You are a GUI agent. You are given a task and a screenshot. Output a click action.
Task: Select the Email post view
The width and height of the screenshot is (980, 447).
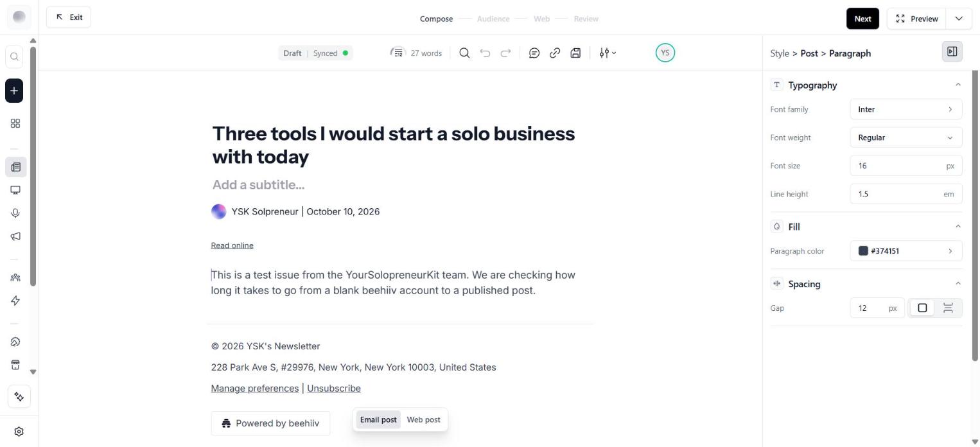click(x=378, y=420)
